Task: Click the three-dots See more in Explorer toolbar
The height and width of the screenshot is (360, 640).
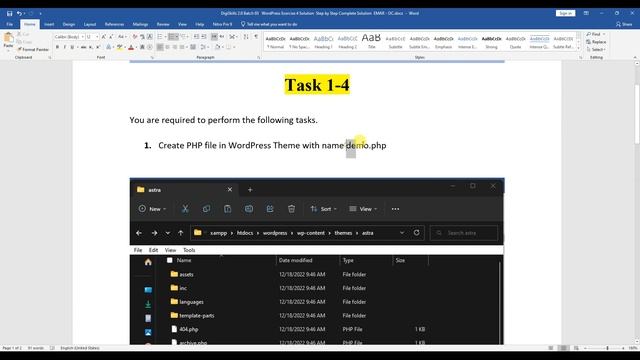Action: click(x=395, y=209)
